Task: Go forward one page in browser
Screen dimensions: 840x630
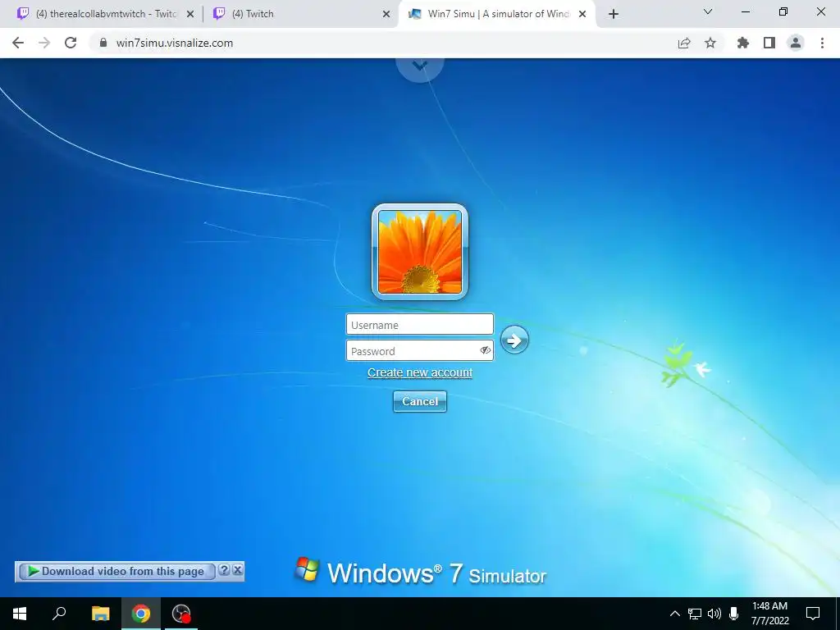Action: (44, 43)
